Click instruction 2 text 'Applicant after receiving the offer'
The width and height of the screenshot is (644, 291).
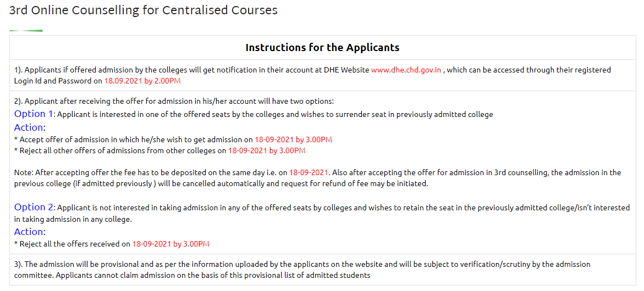coord(174,101)
